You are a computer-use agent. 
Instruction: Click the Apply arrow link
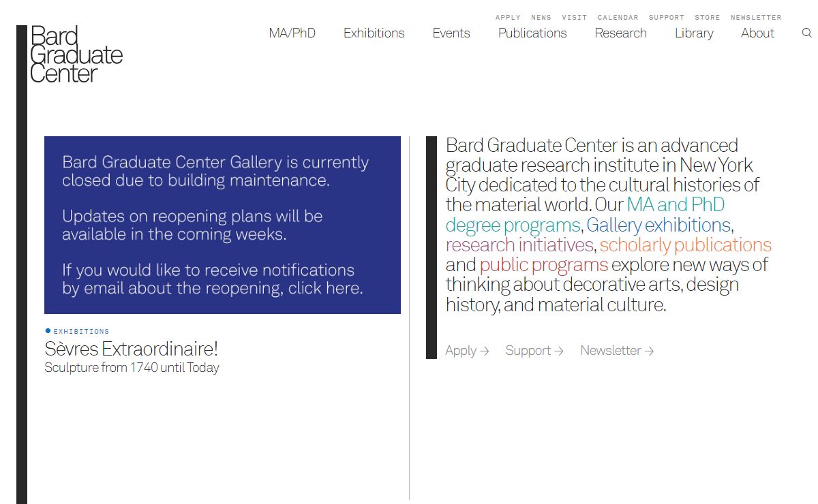tap(467, 351)
